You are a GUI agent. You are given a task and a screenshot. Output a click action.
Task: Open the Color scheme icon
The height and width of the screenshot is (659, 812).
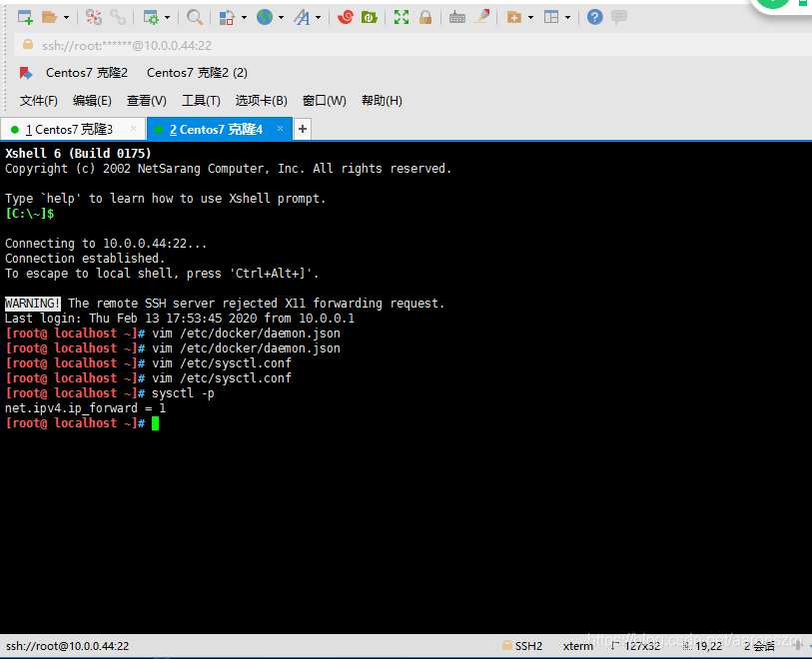(227, 17)
